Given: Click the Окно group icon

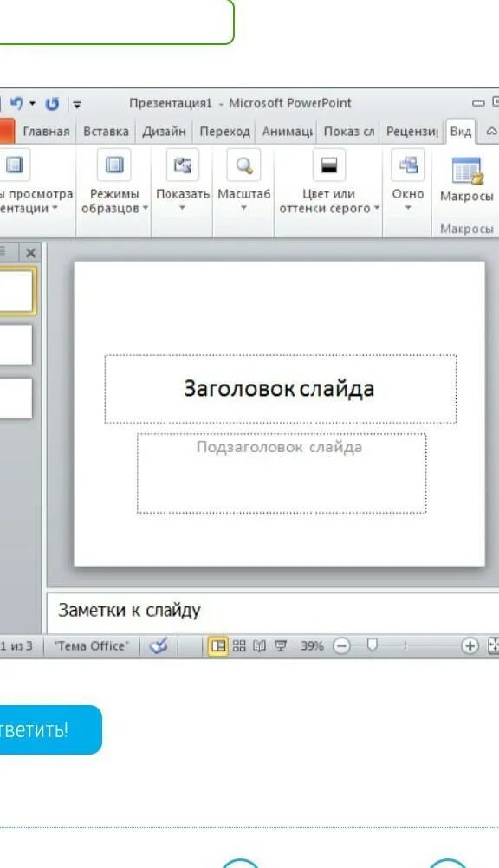Looking at the screenshot, I should 408,165.
